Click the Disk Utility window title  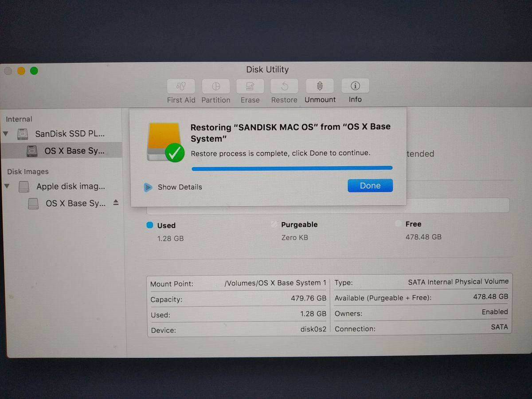(267, 70)
